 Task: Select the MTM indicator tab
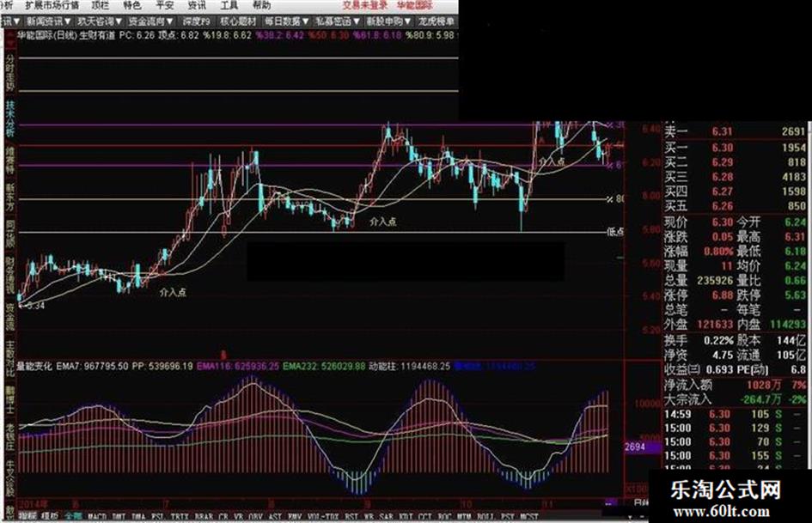point(464,517)
